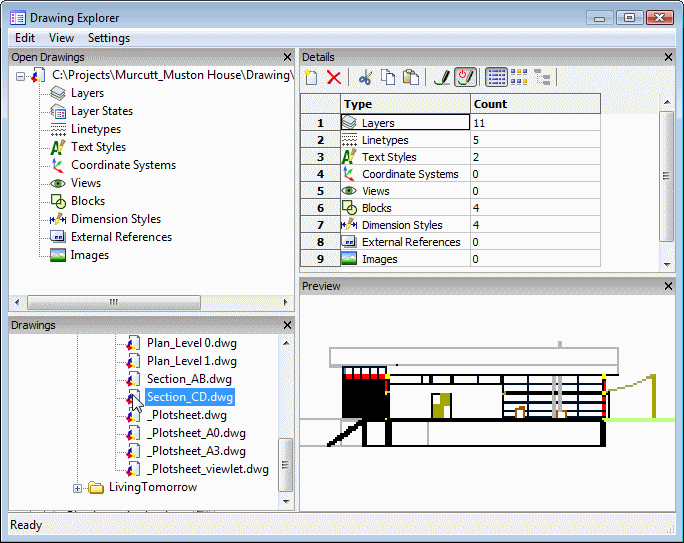684x543 pixels.
Task: Switch to Tree view icon
Action: point(542,78)
